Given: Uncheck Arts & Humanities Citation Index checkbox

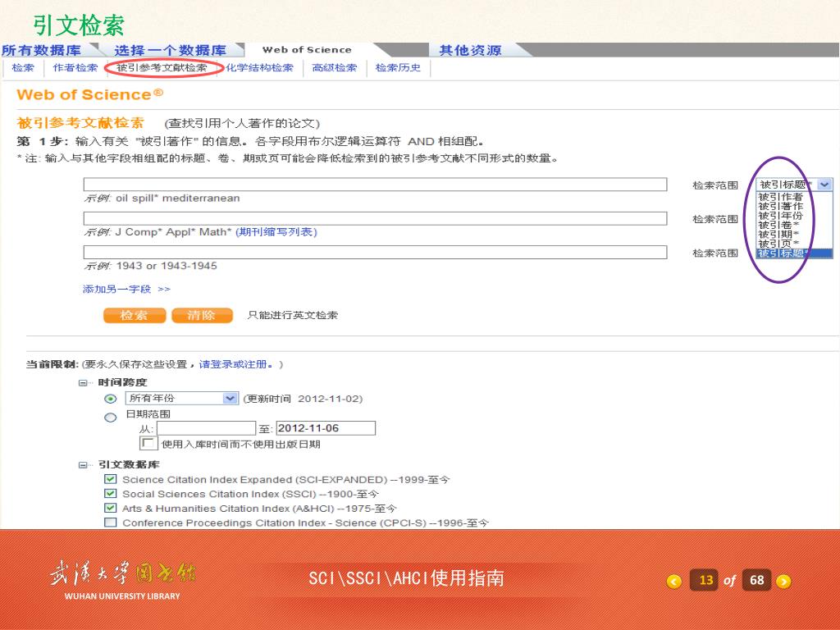Looking at the screenshot, I should [111, 508].
